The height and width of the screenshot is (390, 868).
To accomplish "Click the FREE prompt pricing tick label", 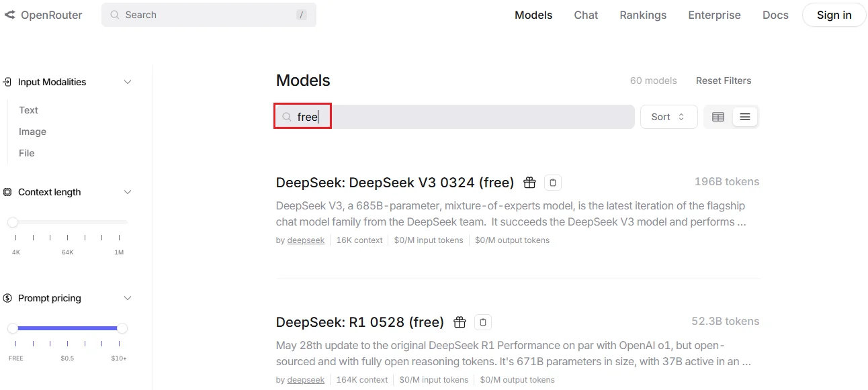I will (16, 358).
